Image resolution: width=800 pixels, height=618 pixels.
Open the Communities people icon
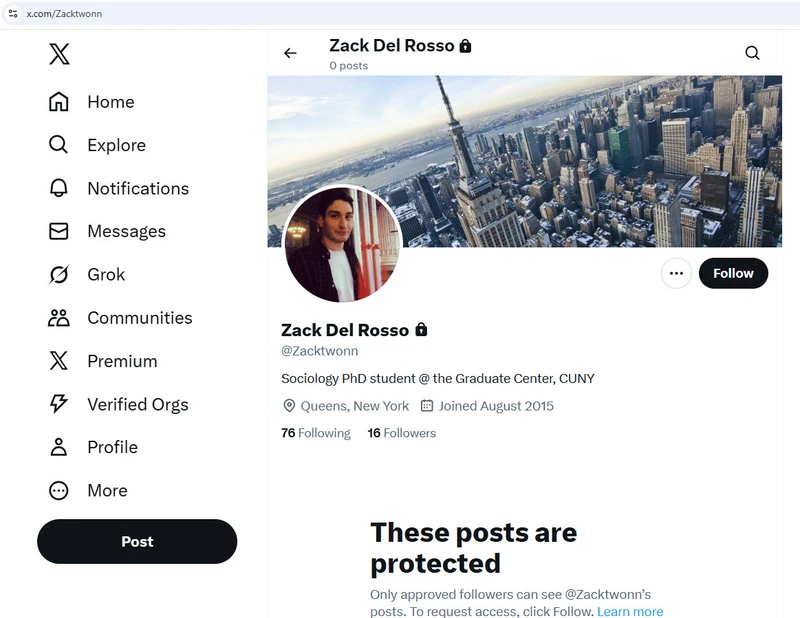(59, 318)
